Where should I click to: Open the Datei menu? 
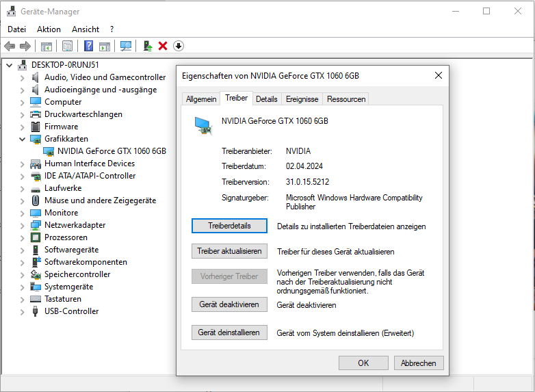click(16, 29)
